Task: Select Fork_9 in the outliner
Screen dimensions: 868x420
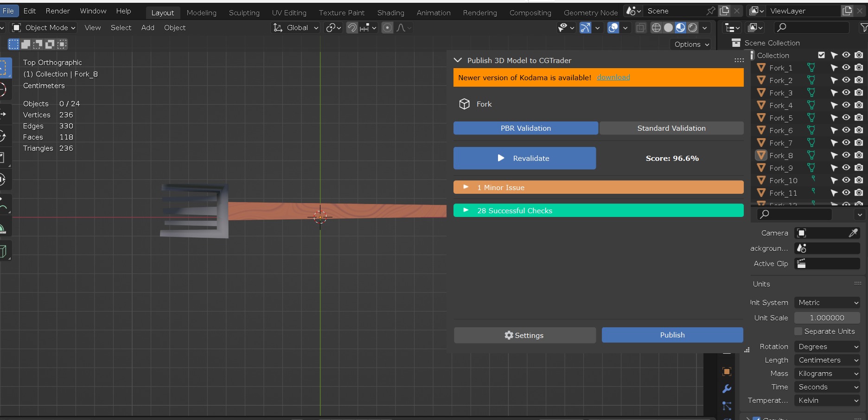Action: 781,168
